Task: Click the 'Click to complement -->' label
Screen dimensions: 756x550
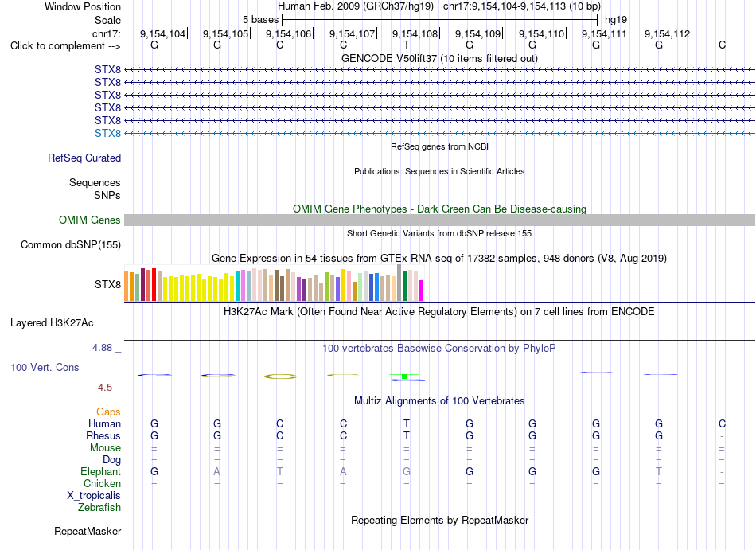Action: (x=65, y=46)
